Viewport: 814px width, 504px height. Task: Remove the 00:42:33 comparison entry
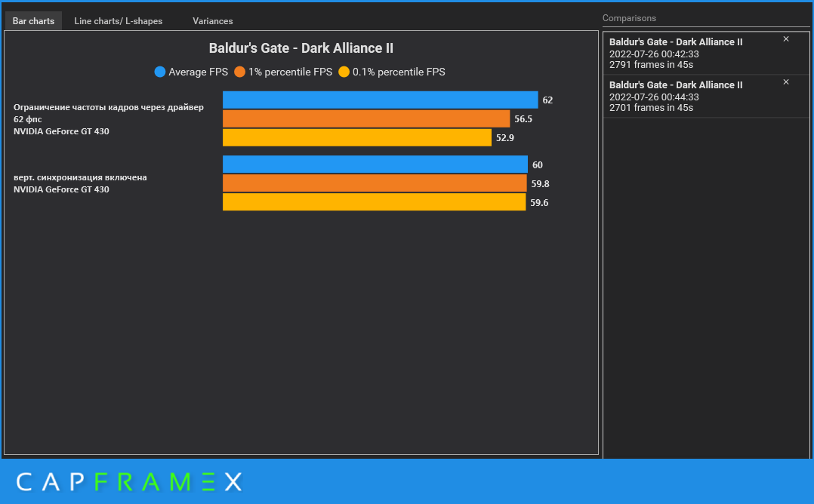point(786,39)
